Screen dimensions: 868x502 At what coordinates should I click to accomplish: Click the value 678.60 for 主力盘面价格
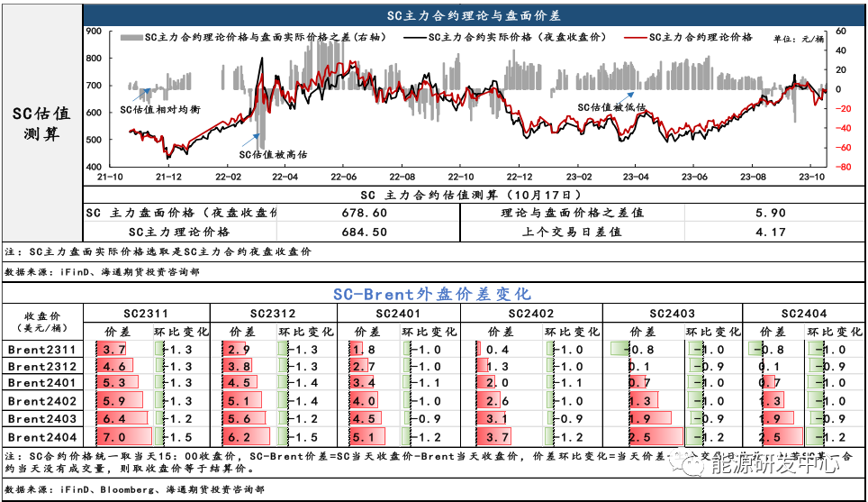[x=365, y=213]
